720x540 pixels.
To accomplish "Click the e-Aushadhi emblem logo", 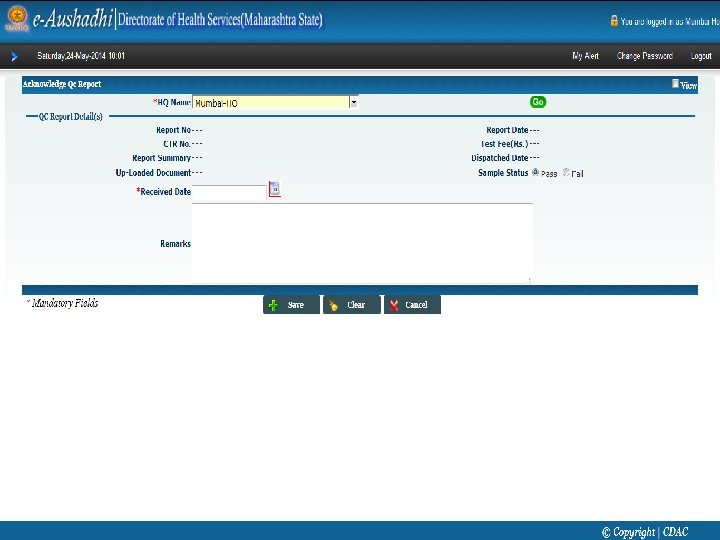I will tap(17, 19).
